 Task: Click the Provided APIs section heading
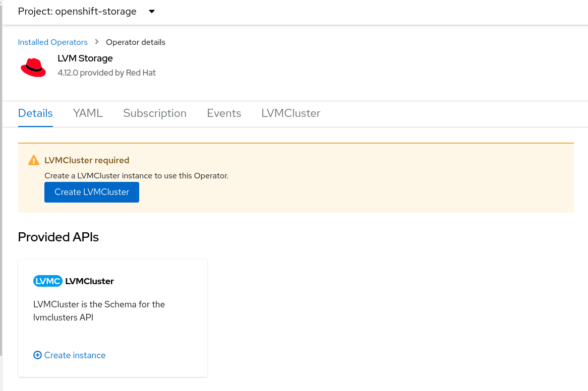(x=58, y=237)
